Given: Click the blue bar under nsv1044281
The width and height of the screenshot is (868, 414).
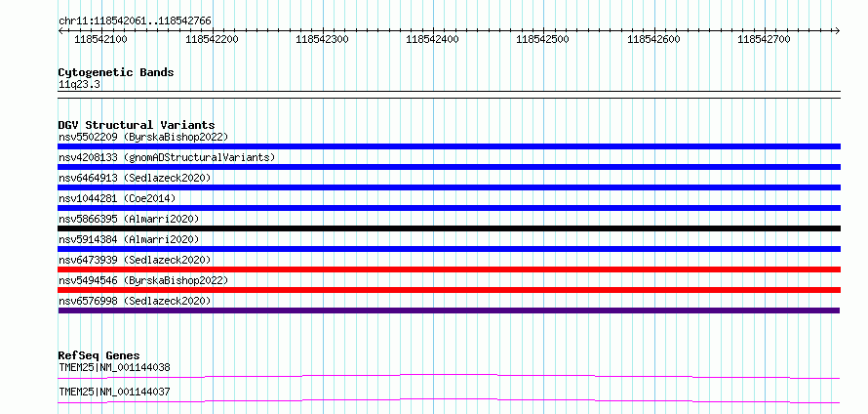Looking at the screenshot, I should (x=449, y=208).
